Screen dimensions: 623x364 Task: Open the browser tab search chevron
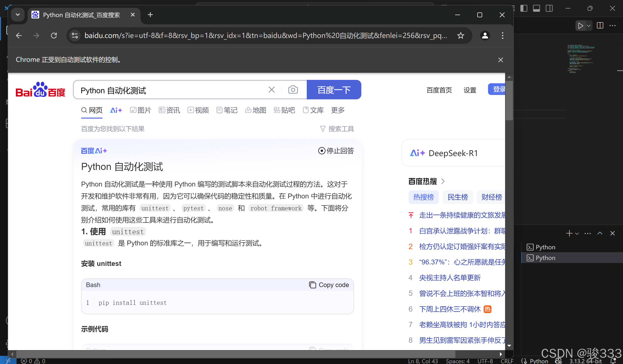[18, 15]
